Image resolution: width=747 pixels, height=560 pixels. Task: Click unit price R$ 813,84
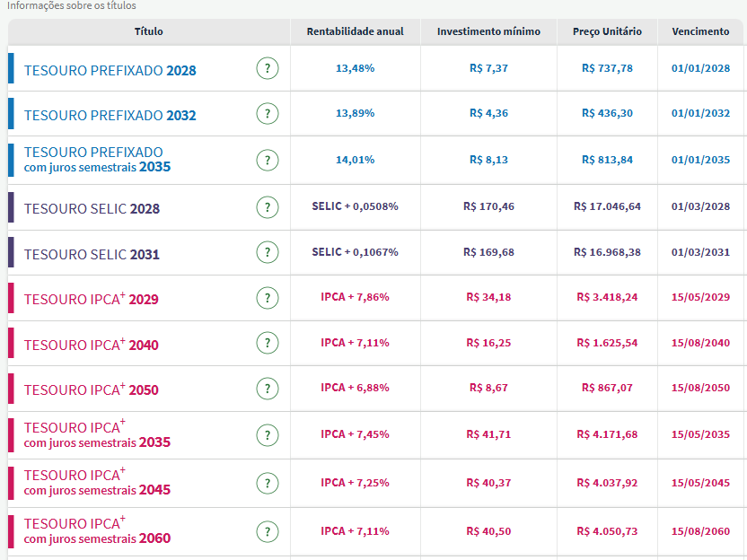(607, 160)
